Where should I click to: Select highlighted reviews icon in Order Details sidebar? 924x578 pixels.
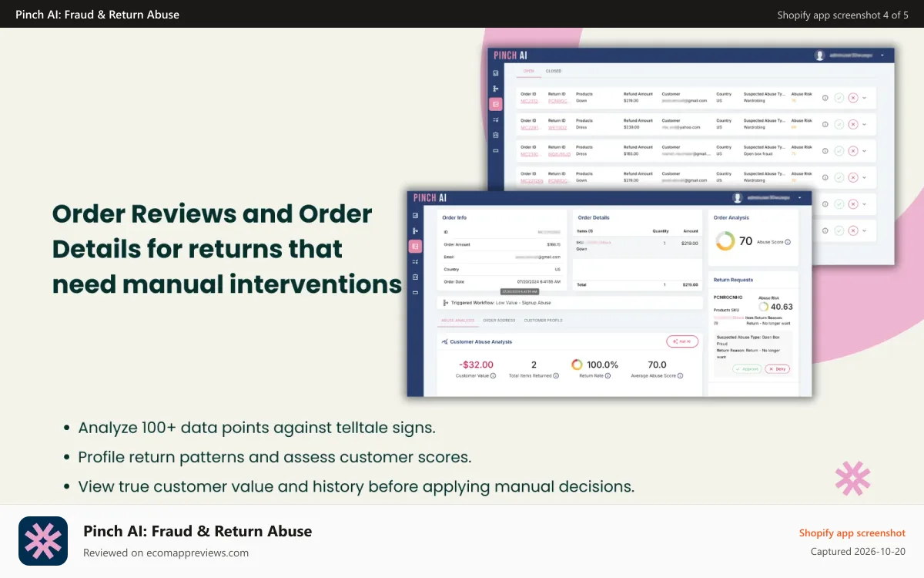coord(415,246)
